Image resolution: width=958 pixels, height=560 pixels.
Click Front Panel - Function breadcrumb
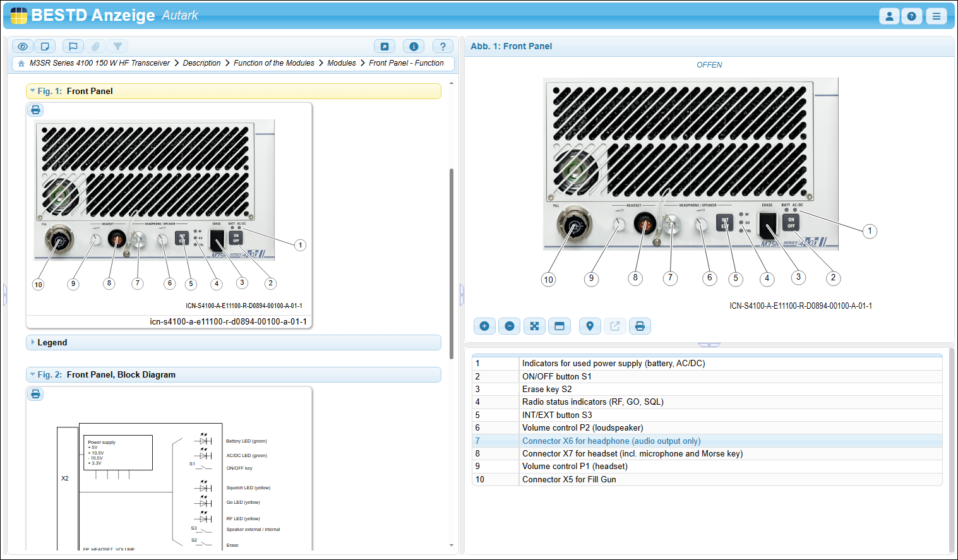tap(407, 63)
